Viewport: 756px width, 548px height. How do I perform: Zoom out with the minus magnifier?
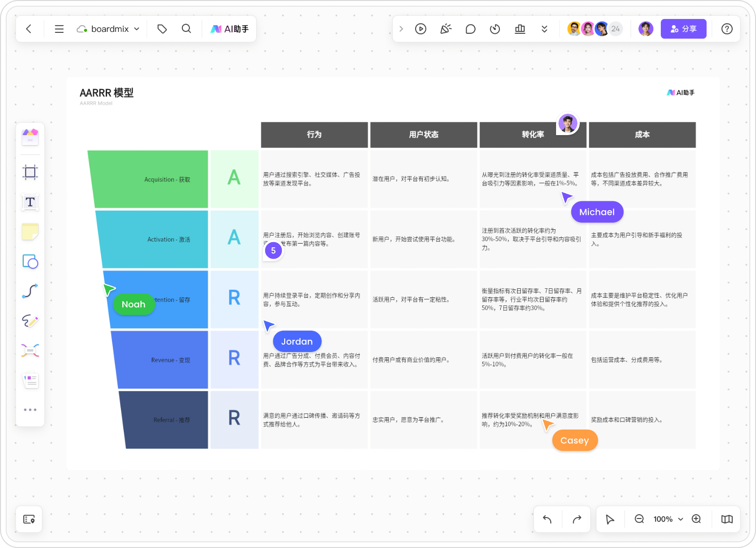pos(639,519)
